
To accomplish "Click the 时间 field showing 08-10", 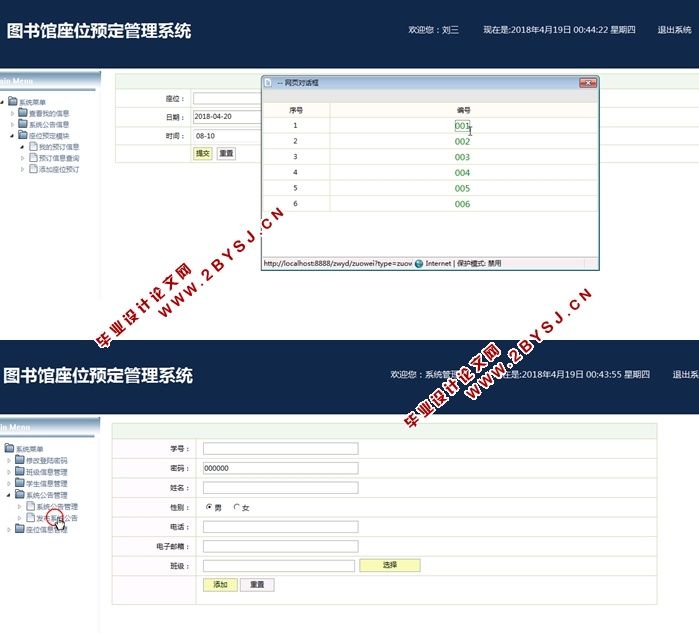I will [x=227, y=136].
